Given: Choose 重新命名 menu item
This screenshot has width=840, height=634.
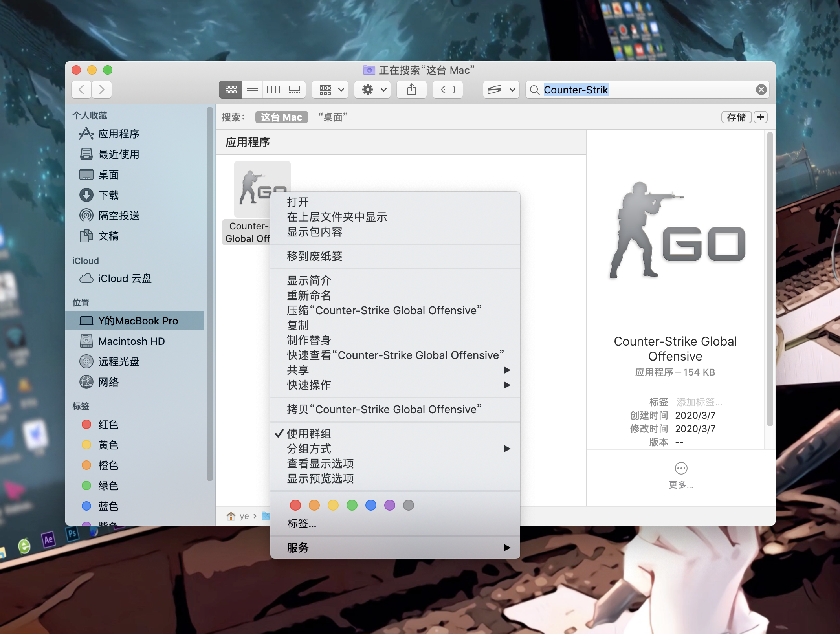Looking at the screenshot, I should [395, 295].
